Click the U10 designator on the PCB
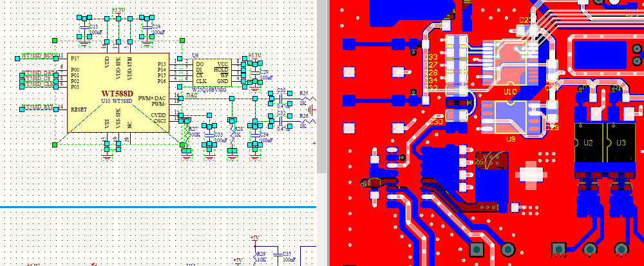Viewport: 644px width, 266px height. (x=509, y=92)
